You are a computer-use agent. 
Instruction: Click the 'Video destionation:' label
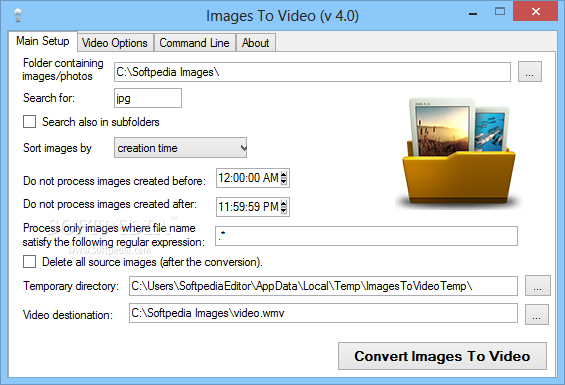tap(68, 315)
